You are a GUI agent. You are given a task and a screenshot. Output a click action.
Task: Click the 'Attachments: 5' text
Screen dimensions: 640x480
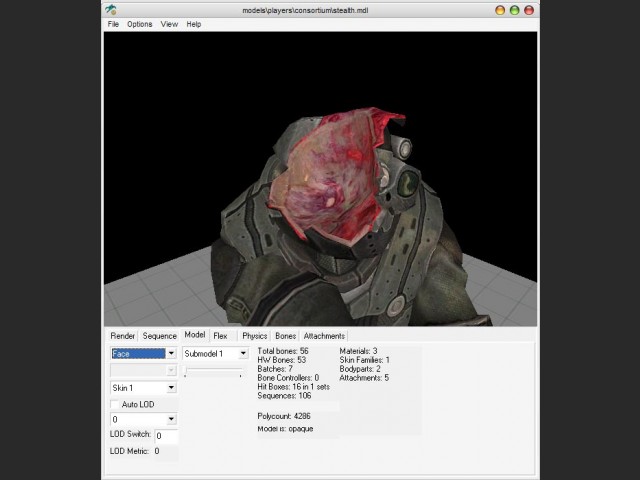pyautogui.click(x=364, y=378)
